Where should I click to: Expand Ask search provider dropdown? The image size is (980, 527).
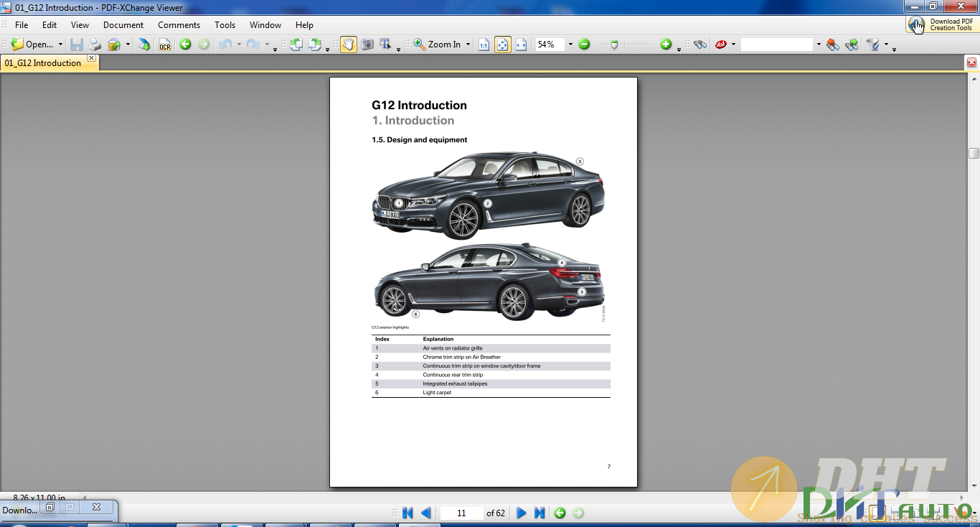coord(733,45)
